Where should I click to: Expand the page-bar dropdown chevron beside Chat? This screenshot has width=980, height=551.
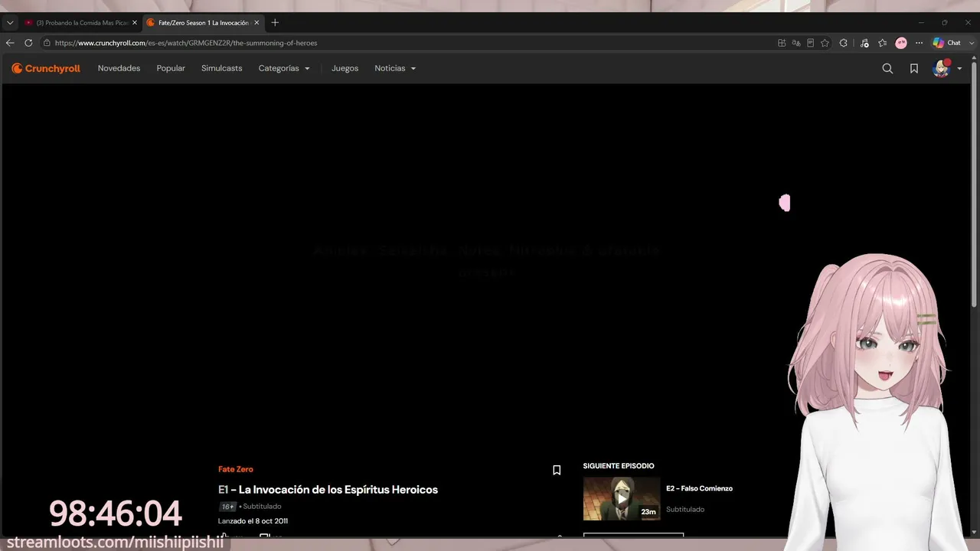coord(972,43)
